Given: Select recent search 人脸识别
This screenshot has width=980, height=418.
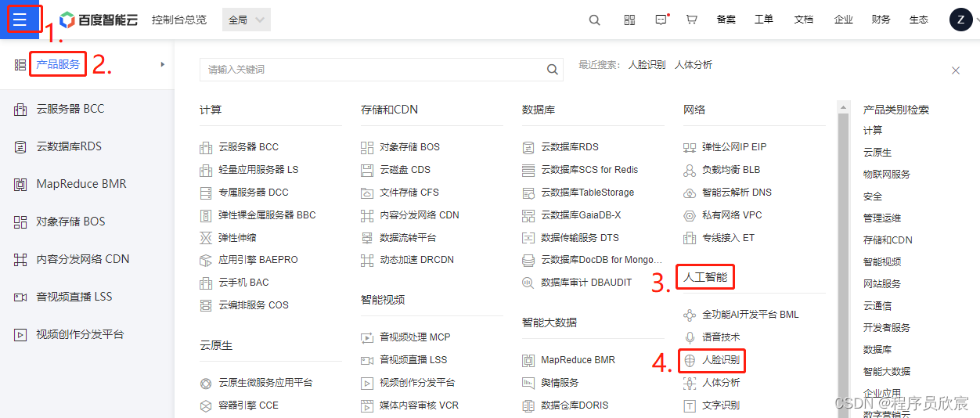Looking at the screenshot, I should pyautogui.click(x=647, y=65).
